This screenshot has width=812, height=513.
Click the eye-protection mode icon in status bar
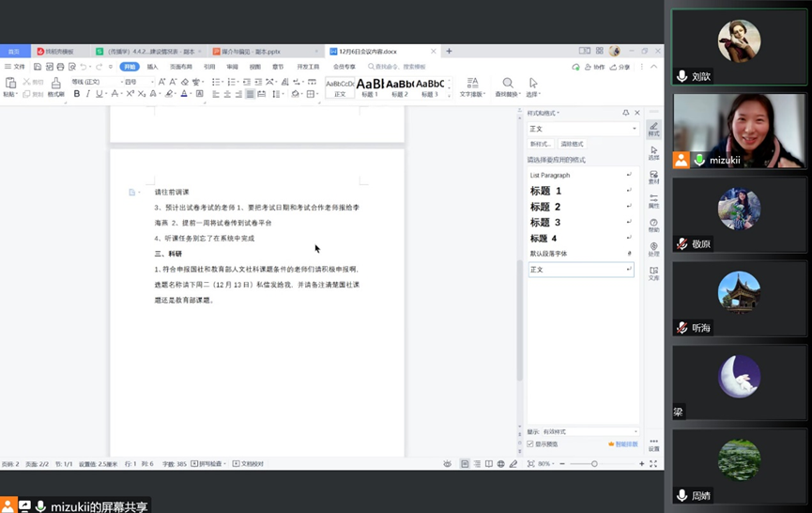click(448, 464)
